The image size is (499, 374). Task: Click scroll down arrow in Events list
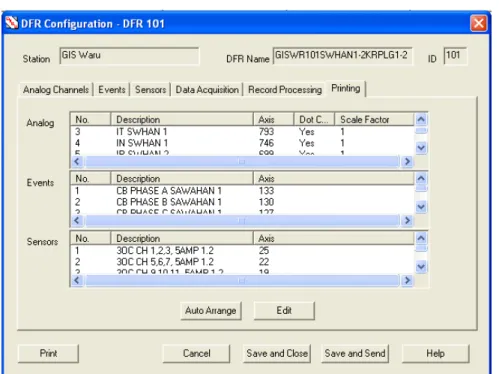pos(421,207)
